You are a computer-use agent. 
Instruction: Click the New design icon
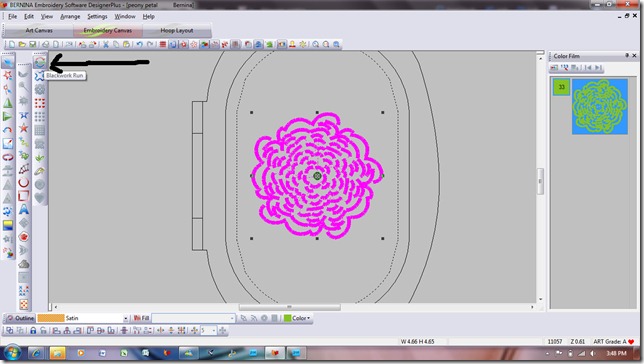[12, 44]
